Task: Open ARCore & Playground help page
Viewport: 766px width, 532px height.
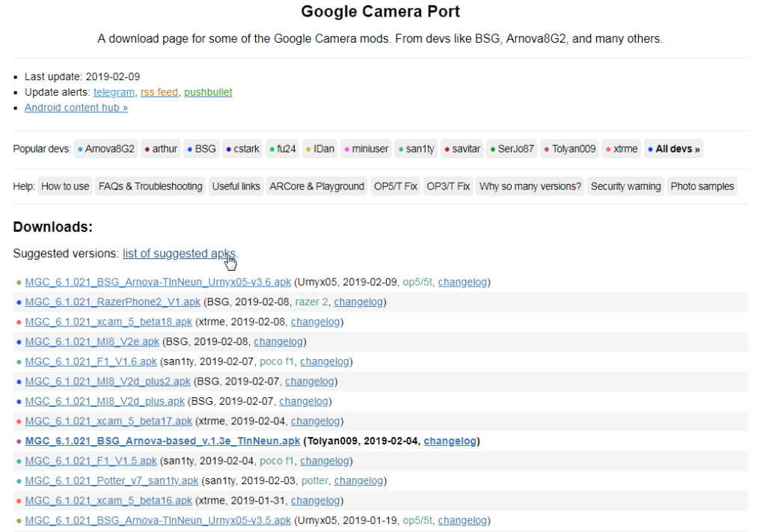Action: pyautogui.click(x=317, y=186)
